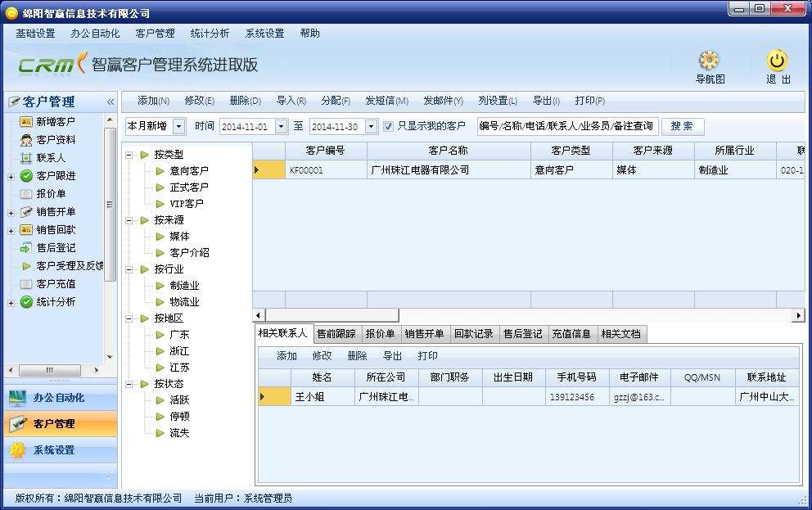
Task: Collapse the 按来源 tree node
Action: 129,220
